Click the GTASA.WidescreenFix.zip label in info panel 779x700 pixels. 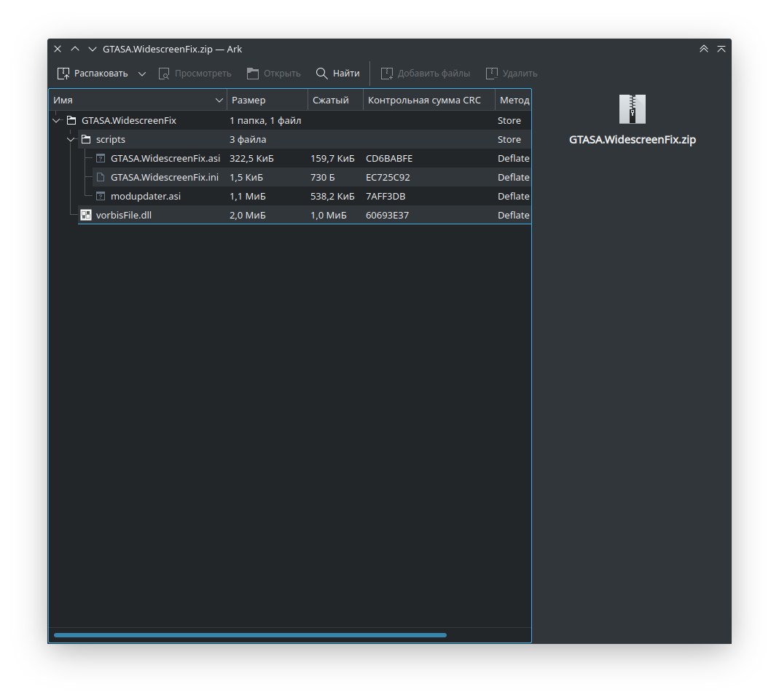click(x=632, y=140)
